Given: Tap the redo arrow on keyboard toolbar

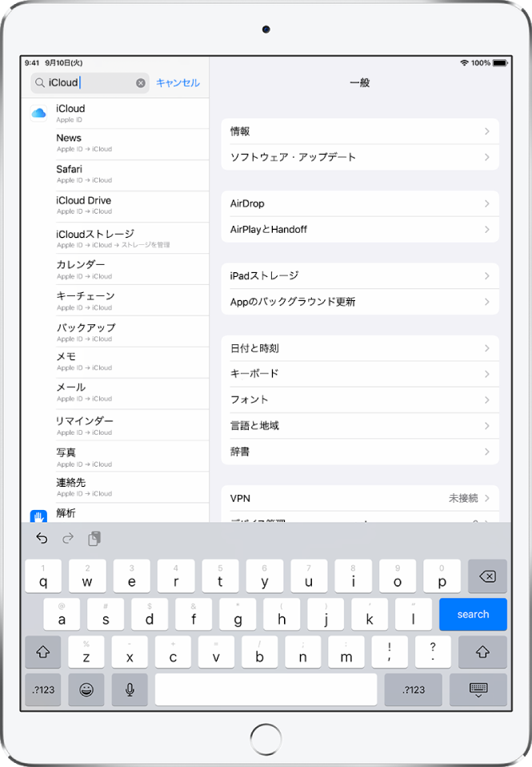Looking at the screenshot, I should coord(68,539).
